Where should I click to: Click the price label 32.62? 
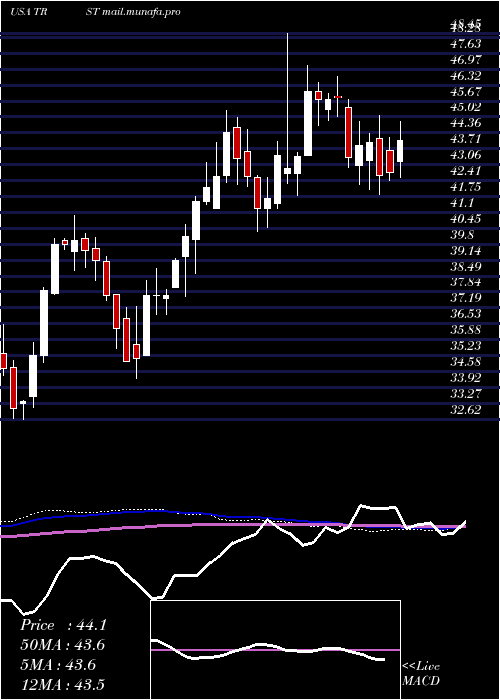point(466,409)
